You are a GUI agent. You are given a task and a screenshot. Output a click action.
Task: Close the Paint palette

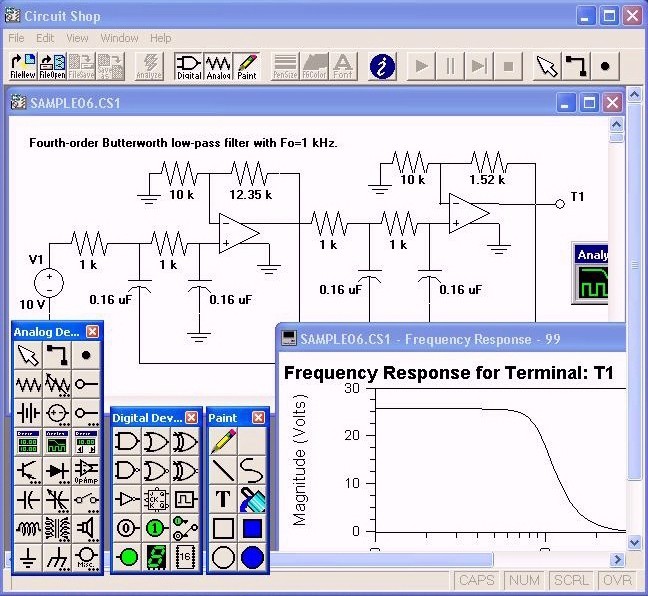(258, 417)
